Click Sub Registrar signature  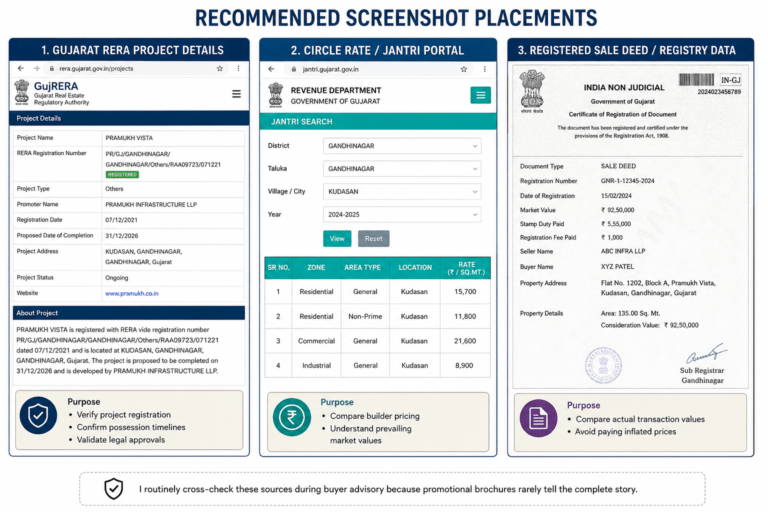707,353
